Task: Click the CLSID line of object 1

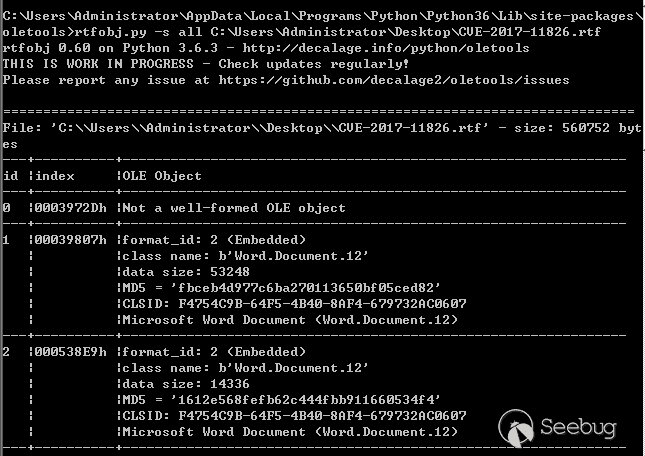Action: [294, 304]
